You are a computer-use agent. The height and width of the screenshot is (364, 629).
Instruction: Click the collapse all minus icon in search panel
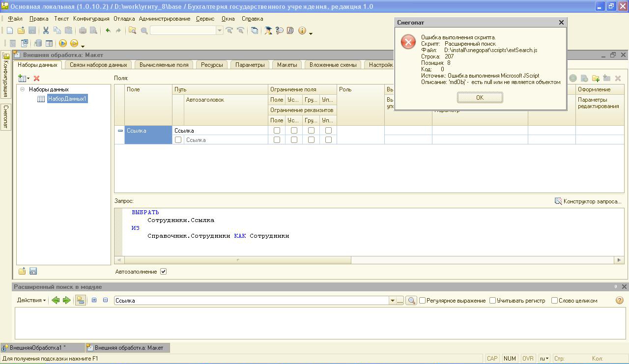click(105, 300)
